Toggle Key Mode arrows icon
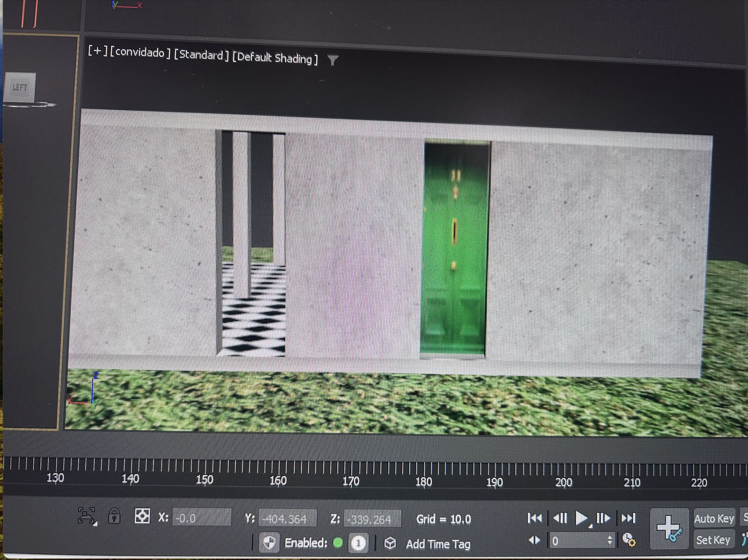This screenshot has height=560, width=748. click(534, 540)
